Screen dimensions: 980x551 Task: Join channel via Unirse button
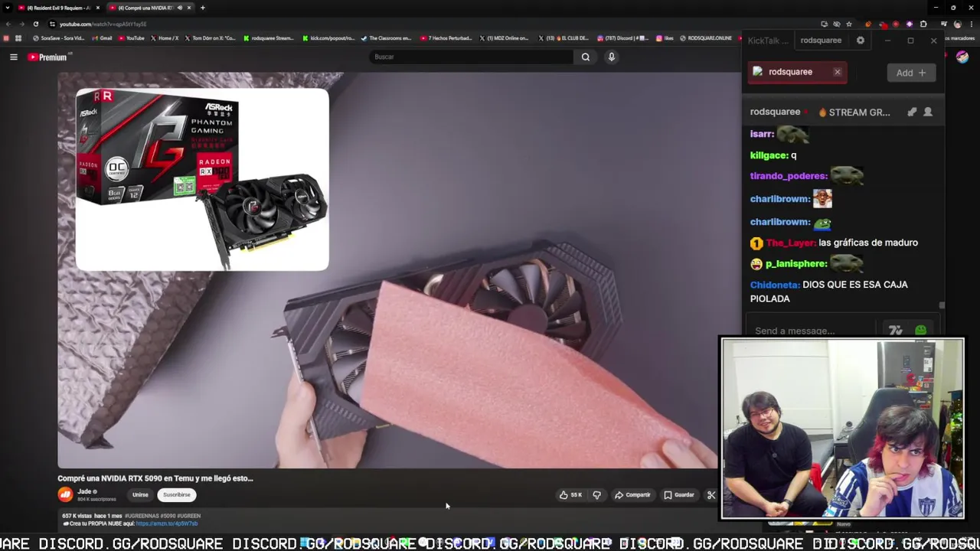(140, 495)
